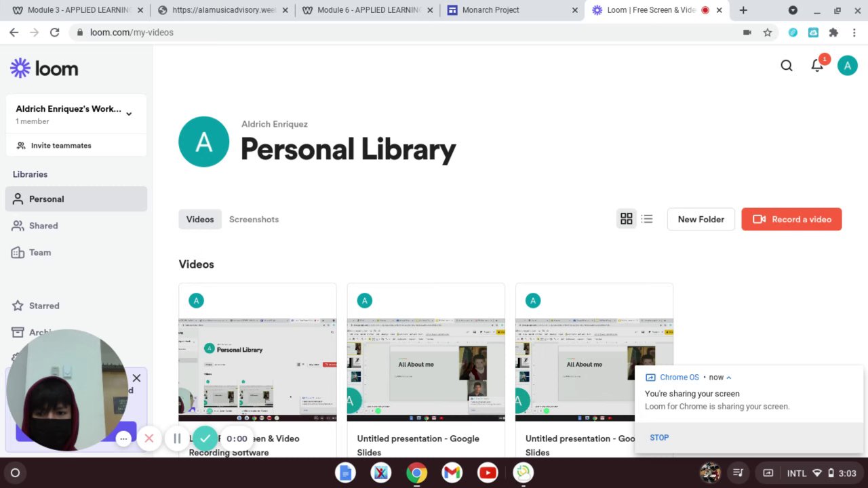
Task: Select the Videos tab
Action: tap(200, 219)
